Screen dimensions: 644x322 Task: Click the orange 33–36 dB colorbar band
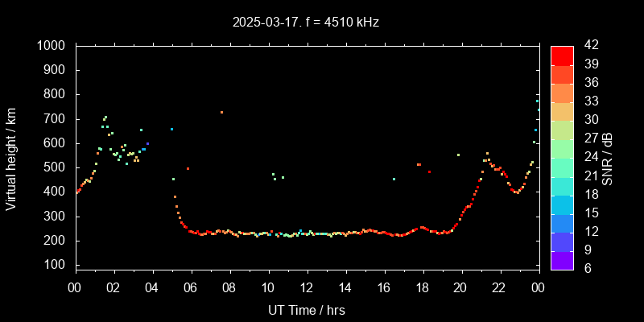pos(562,93)
